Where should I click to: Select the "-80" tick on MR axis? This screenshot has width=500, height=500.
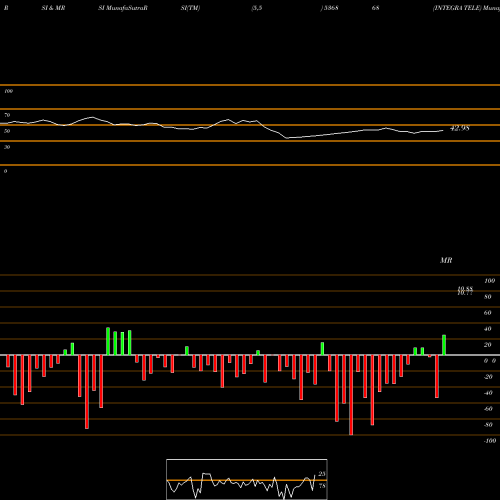488,425
